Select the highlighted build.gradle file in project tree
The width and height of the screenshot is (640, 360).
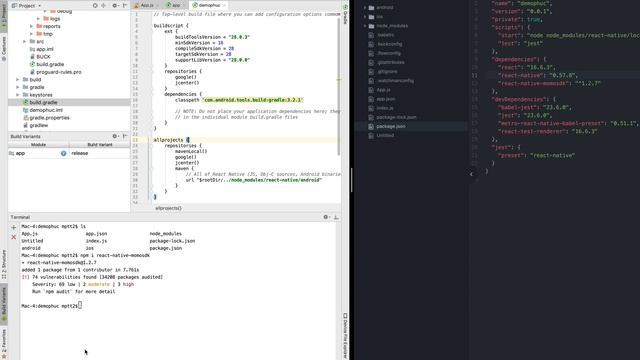[x=69, y=102]
